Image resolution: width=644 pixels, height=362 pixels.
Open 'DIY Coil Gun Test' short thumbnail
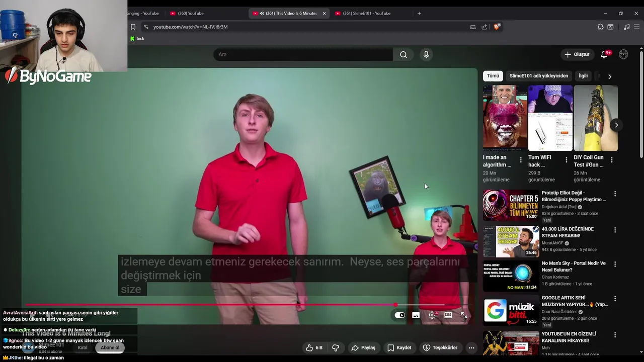tap(596, 118)
